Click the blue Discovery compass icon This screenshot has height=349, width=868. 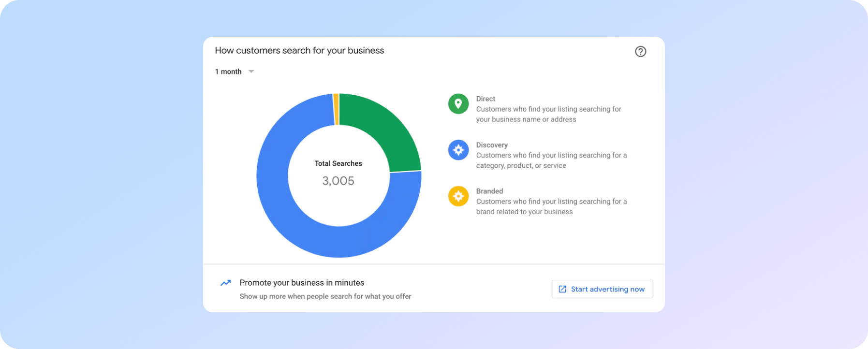click(x=458, y=150)
